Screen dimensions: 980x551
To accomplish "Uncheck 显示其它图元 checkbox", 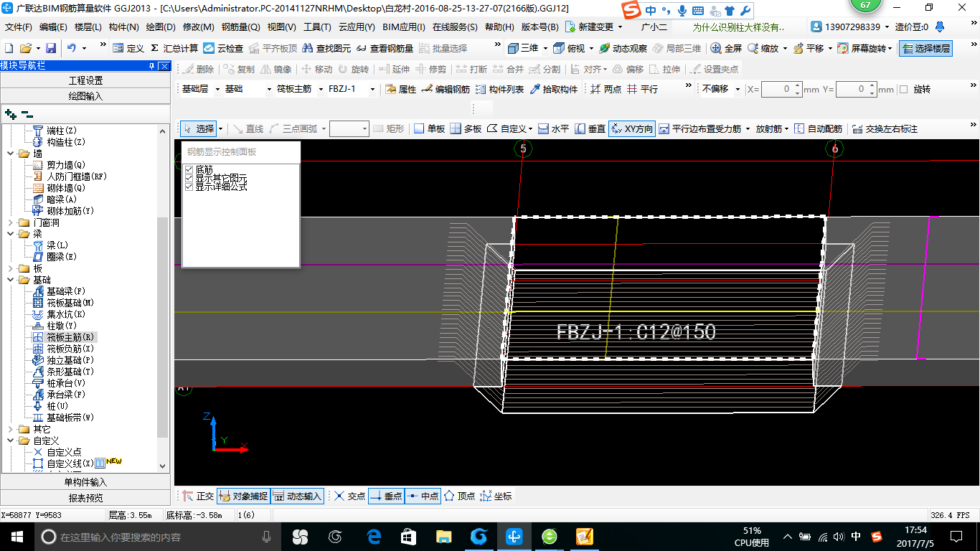I will point(189,178).
